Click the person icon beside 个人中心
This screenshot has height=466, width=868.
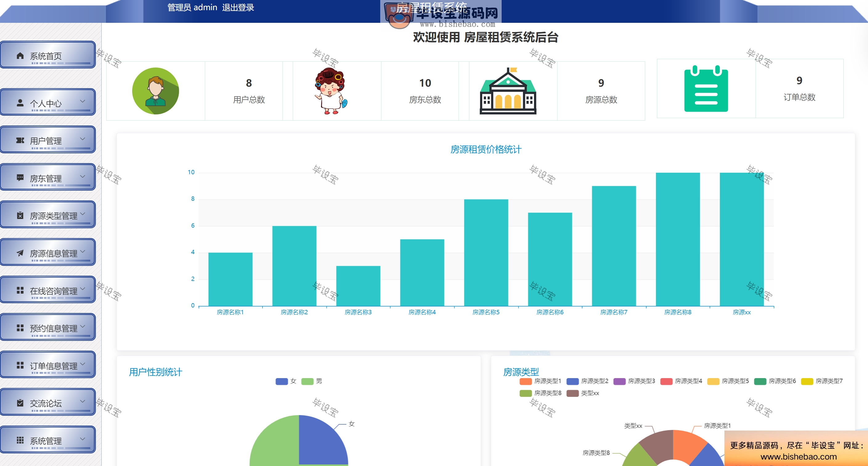click(x=20, y=103)
